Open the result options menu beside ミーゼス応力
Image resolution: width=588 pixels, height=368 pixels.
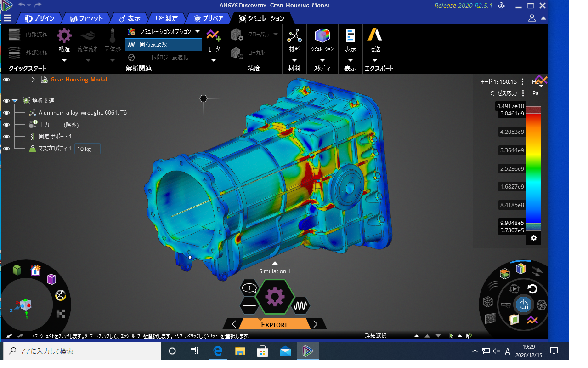coord(522,93)
